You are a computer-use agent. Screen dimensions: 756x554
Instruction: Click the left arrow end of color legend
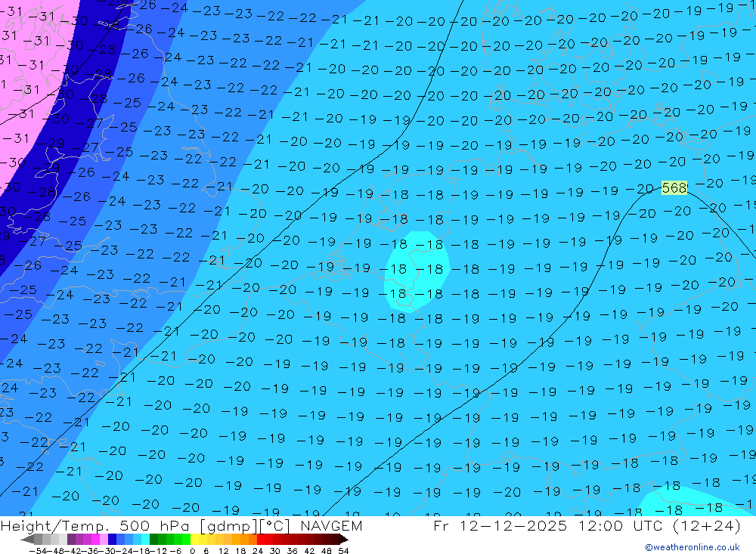click(x=27, y=540)
